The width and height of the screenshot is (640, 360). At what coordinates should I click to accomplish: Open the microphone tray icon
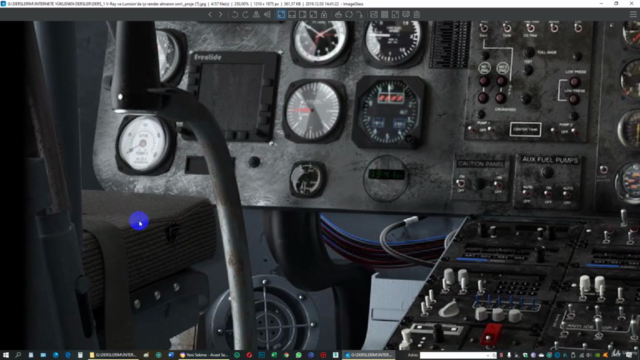point(509,355)
